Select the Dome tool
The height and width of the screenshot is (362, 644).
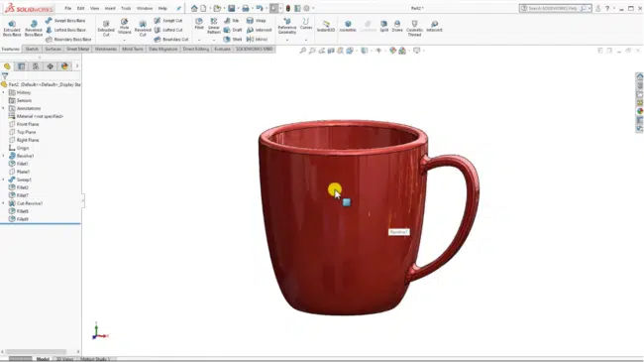[397, 27]
